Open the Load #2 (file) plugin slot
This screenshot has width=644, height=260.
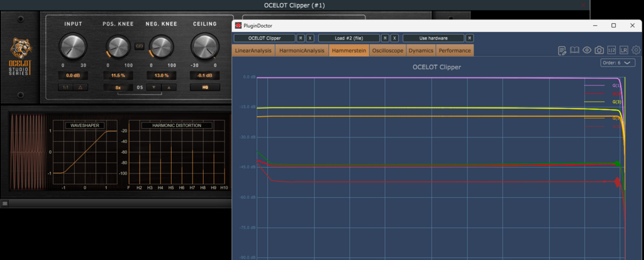pyautogui.click(x=349, y=38)
